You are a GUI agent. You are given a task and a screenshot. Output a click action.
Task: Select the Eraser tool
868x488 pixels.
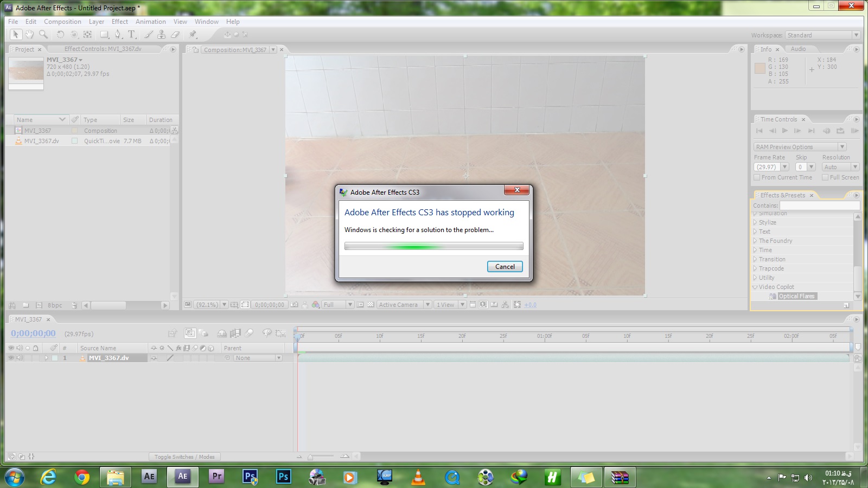(175, 34)
